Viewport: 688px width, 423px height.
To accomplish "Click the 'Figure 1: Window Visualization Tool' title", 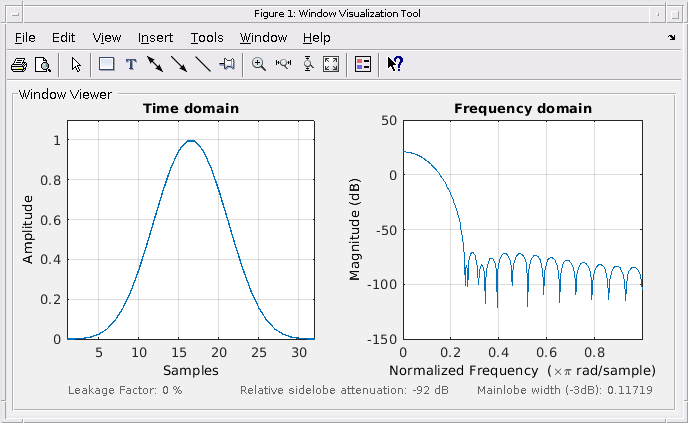I will click(x=337, y=14).
